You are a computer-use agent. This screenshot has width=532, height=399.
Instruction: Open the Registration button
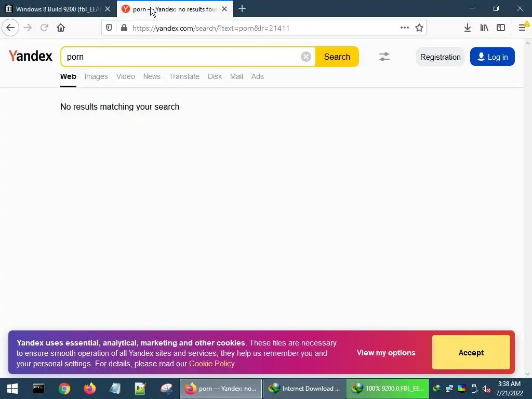click(x=441, y=57)
